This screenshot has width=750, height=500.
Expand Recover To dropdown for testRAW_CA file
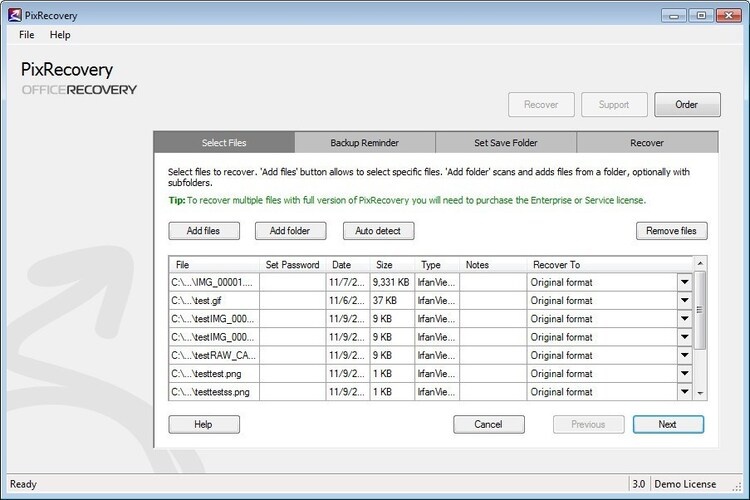pyautogui.click(x=685, y=355)
